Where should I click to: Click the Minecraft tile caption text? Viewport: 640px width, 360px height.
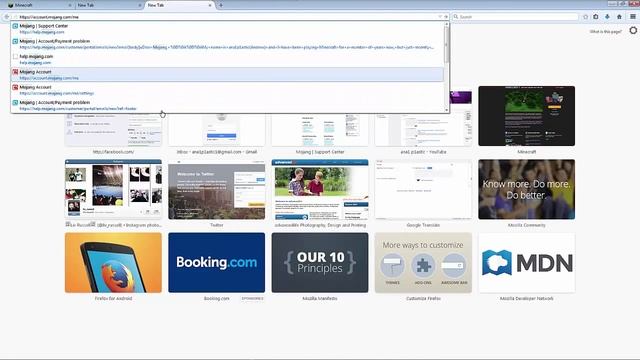(x=527, y=152)
